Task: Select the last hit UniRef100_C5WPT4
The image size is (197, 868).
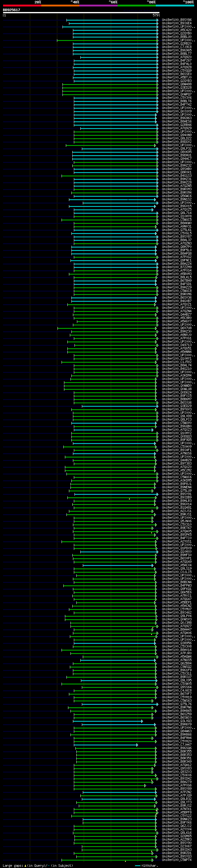Action: point(176,860)
